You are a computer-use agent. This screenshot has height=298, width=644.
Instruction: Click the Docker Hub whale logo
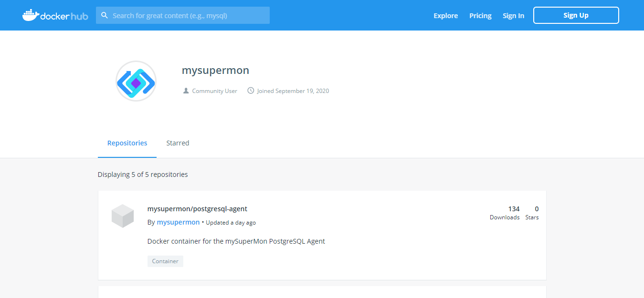pos(31,15)
